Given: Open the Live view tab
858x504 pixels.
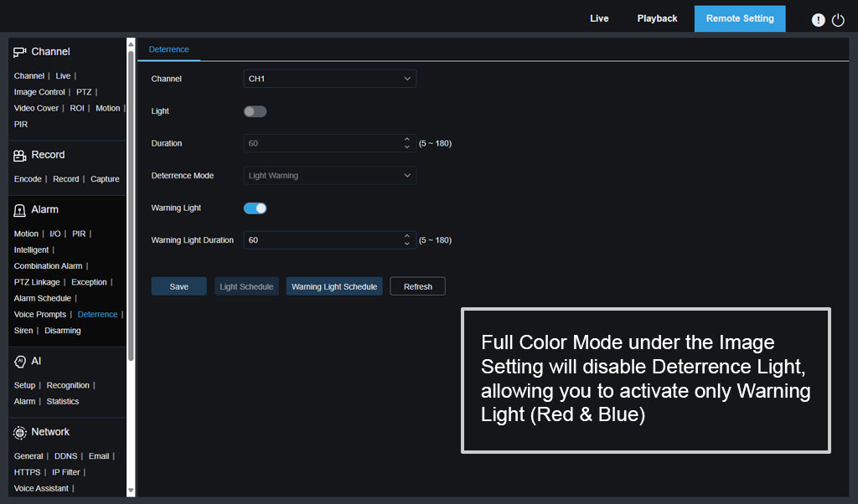Looking at the screenshot, I should 599,18.
